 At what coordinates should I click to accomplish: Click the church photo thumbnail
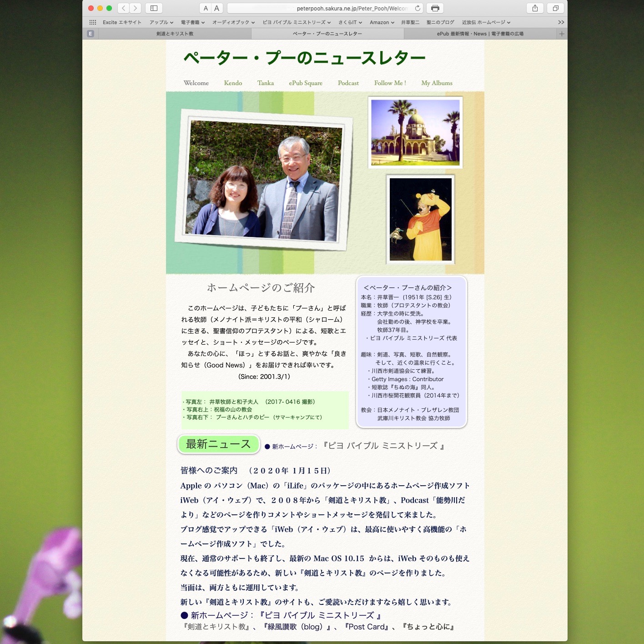[x=415, y=132]
